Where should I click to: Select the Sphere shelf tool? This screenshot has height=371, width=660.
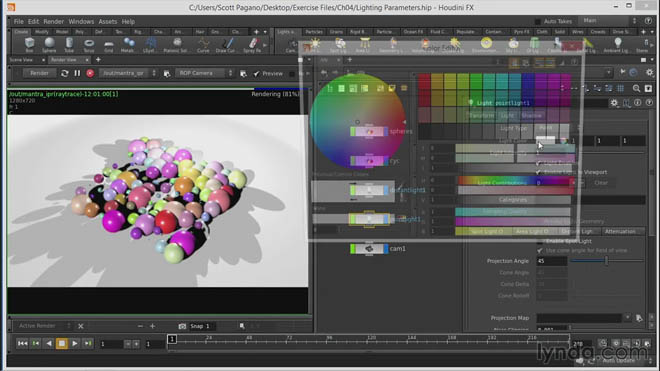pos(49,45)
